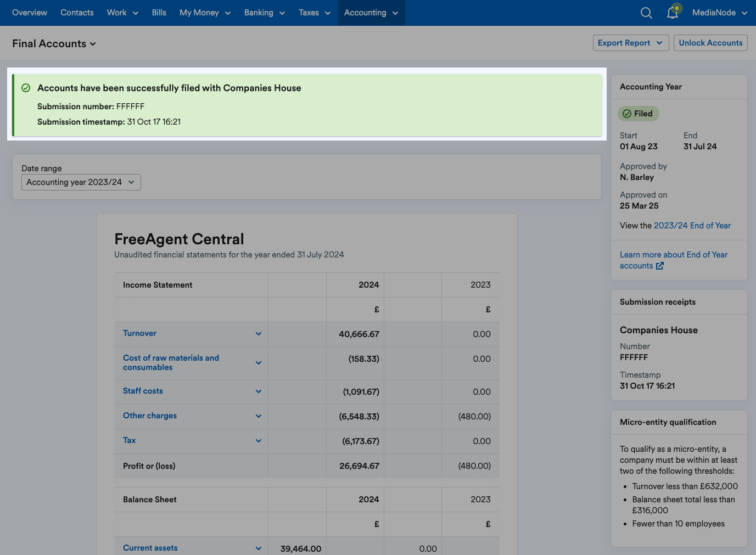Image resolution: width=756 pixels, height=555 pixels.
Task: Select the Other charges 2023 value (480.00)
Action: pyautogui.click(x=474, y=416)
